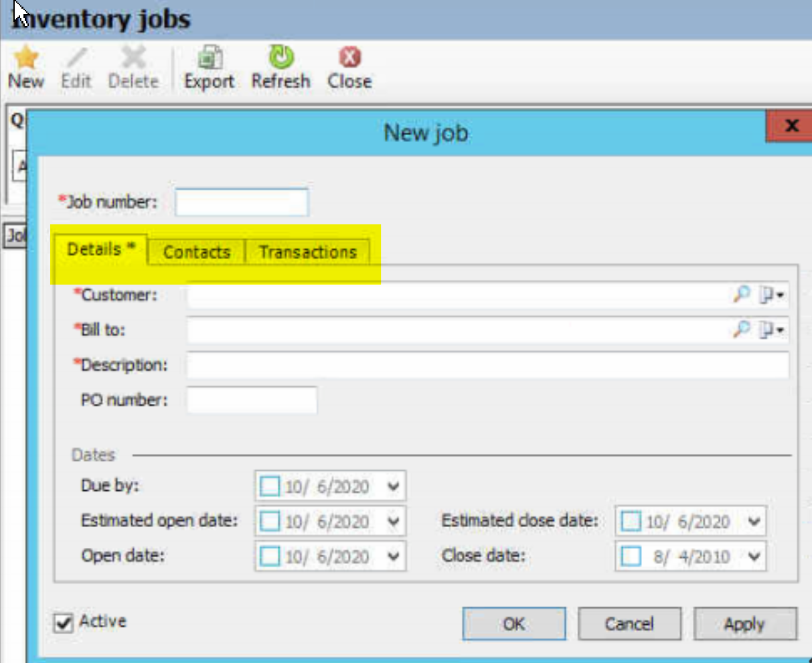Screen dimensions: 812x663
Task: Enable the Estimated close date checkbox
Action: pos(631,521)
